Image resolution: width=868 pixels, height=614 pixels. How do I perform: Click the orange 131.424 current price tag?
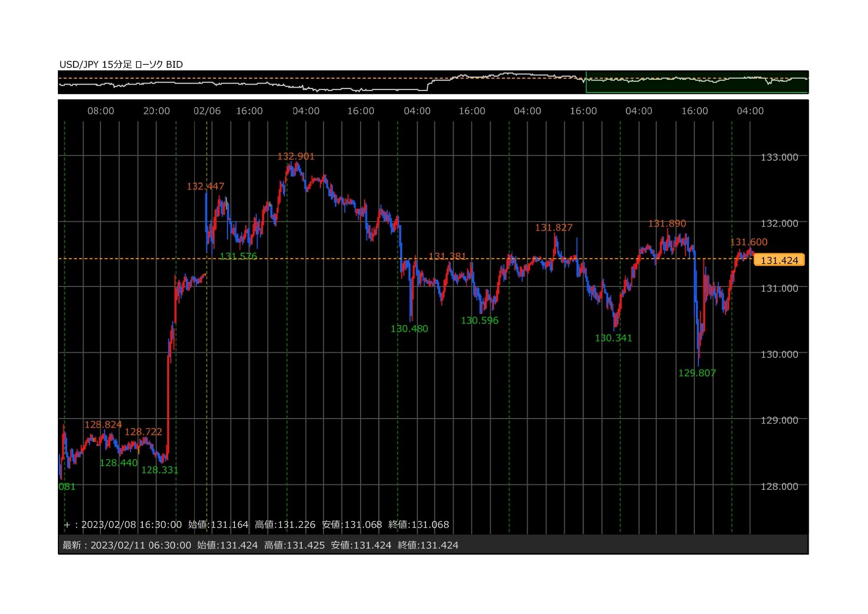click(x=779, y=260)
